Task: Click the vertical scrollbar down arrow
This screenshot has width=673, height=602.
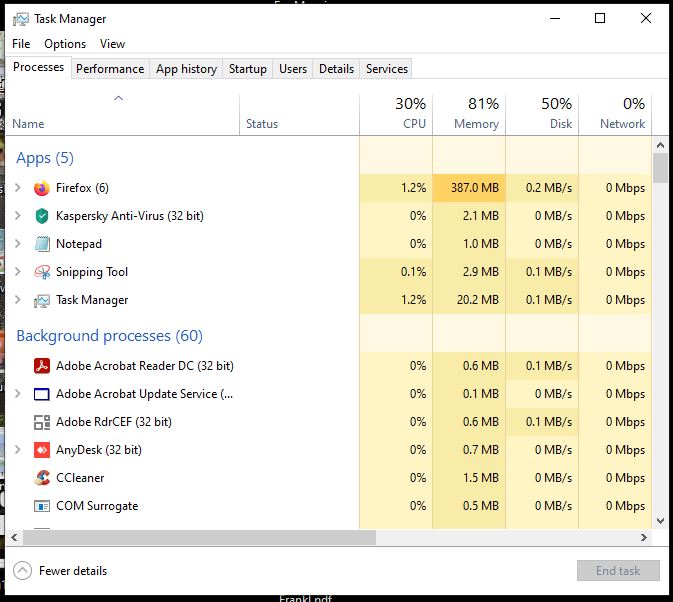Action: [x=661, y=521]
